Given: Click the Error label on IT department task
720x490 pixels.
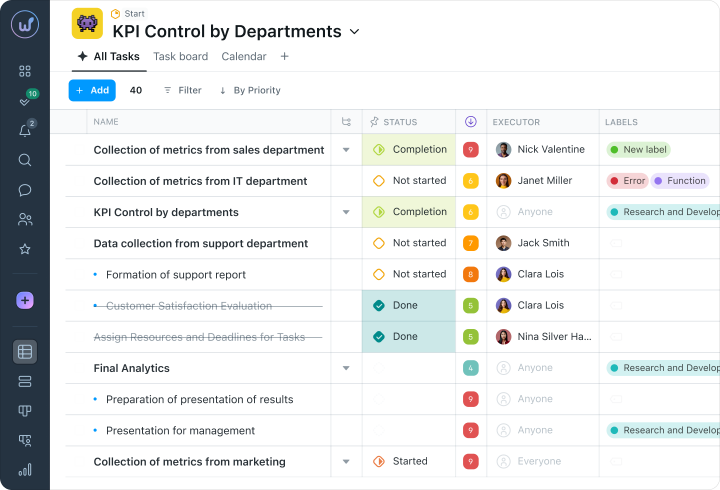Looking at the screenshot, I should 627,181.
